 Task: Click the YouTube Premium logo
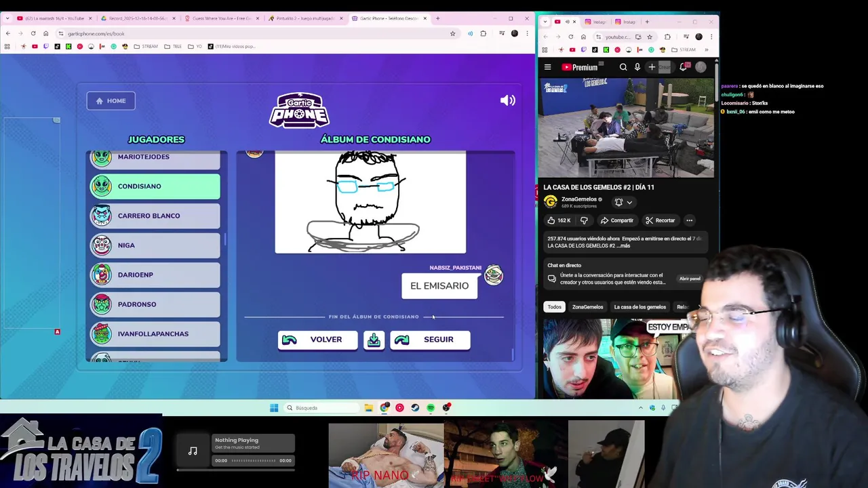[580, 67]
